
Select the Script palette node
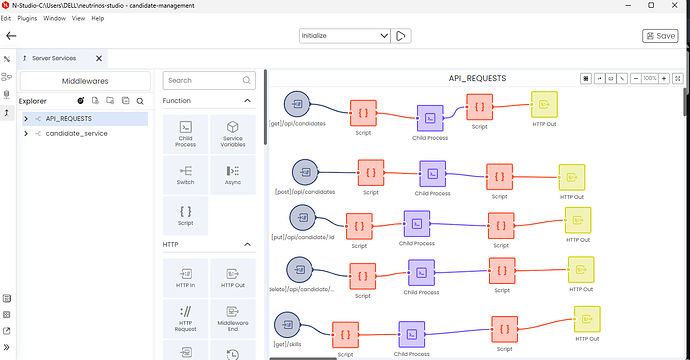tap(185, 216)
